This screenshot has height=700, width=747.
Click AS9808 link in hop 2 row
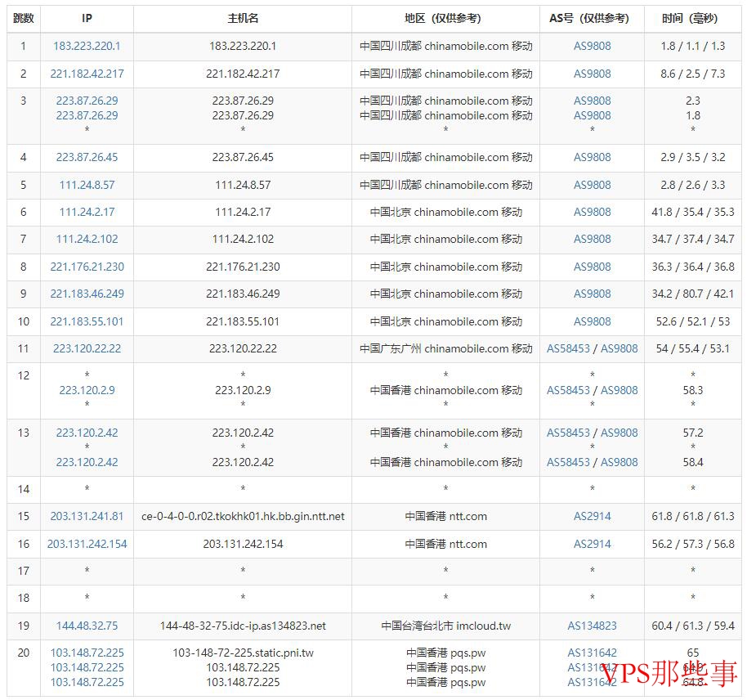[x=593, y=74]
